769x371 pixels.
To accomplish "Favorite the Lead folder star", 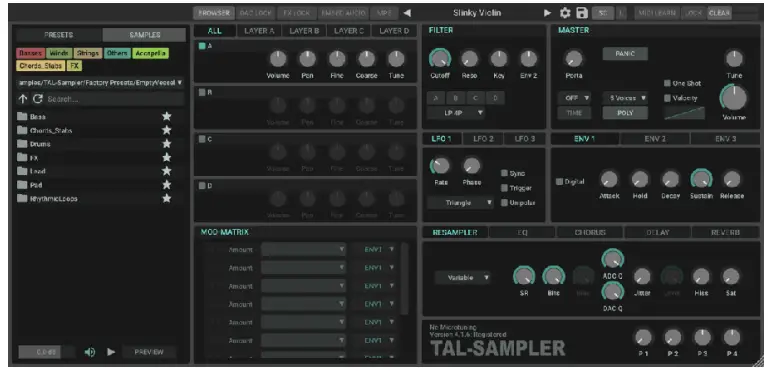I will [167, 171].
